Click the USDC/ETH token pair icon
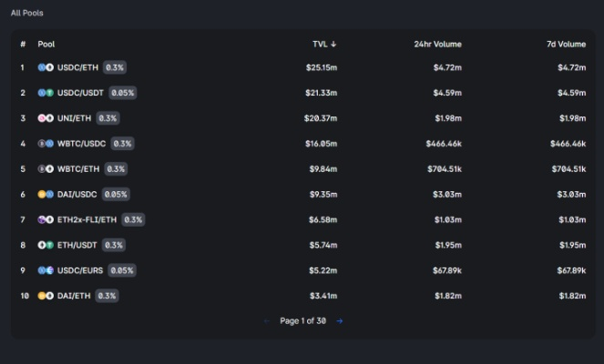 click(45, 67)
